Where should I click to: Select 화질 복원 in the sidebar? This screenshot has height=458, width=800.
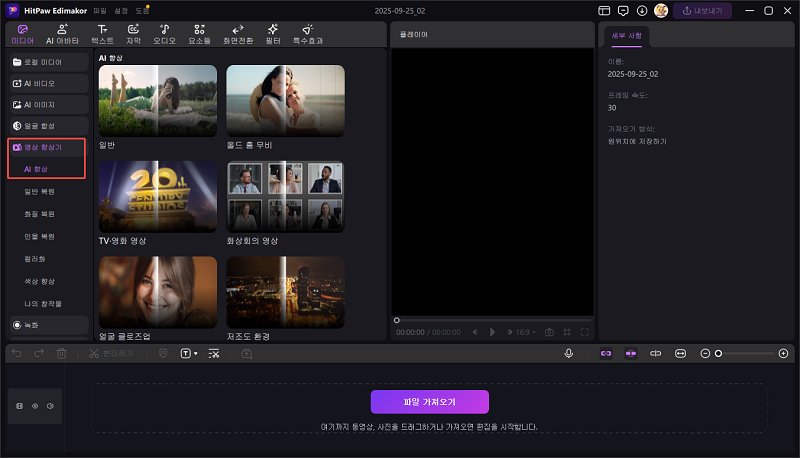tap(40, 214)
